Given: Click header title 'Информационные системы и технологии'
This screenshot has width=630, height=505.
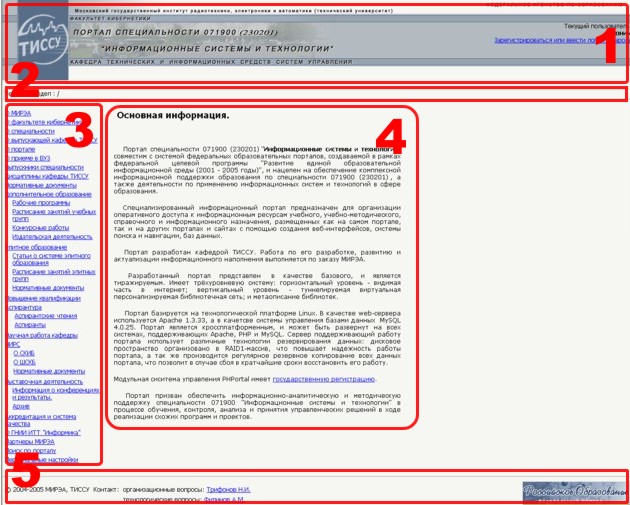Looking at the screenshot, I should tap(217, 49).
